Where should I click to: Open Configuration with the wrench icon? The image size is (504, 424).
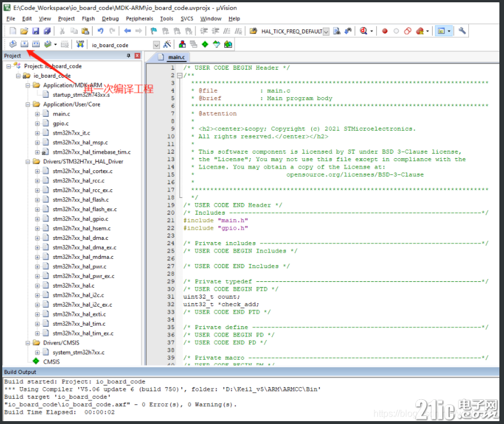pyautogui.click(x=462, y=31)
